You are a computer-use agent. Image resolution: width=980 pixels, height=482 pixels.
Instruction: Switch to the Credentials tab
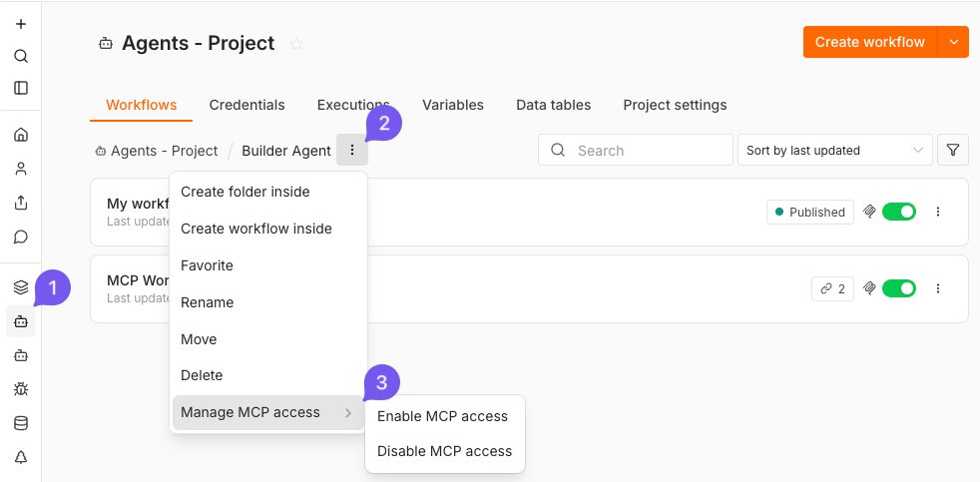tap(246, 105)
